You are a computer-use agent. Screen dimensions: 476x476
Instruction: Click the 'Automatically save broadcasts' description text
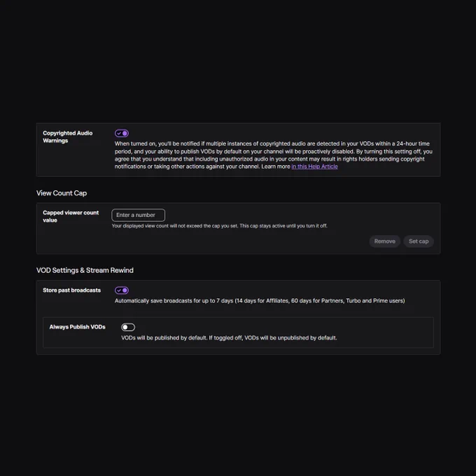[x=260, y=300]
